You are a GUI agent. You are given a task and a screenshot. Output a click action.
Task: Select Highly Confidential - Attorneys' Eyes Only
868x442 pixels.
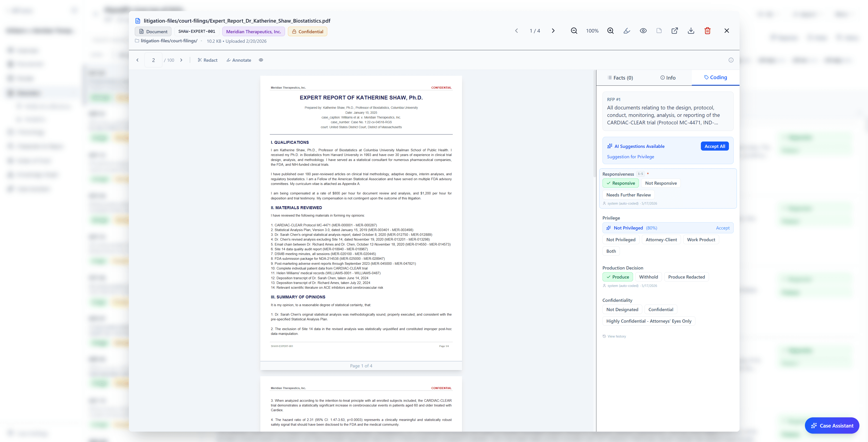point(649,321)
